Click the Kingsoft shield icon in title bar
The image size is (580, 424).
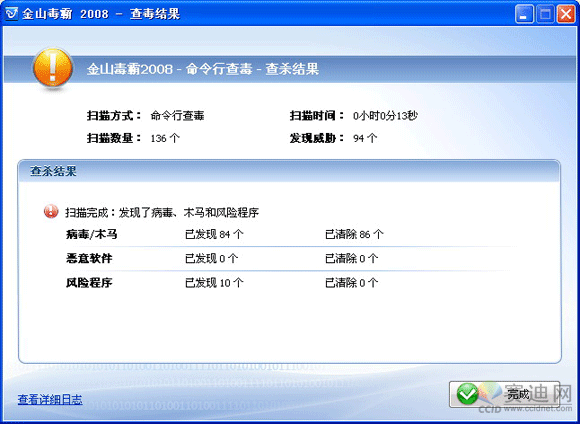[11, 14]
